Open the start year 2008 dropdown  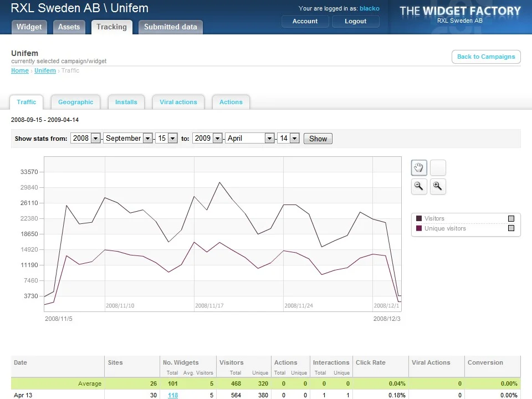(85, 138)
